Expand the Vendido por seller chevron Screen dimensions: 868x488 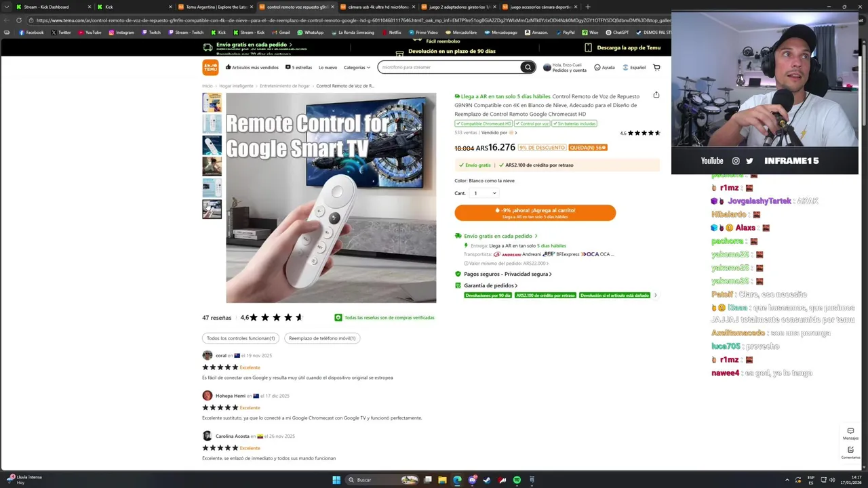[515, 133]
